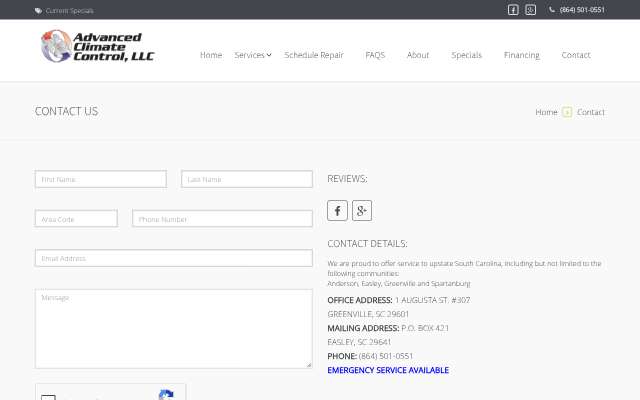Check the reCAPTCHA checkbox
This screenshot has width=640, height=400.
48,398
